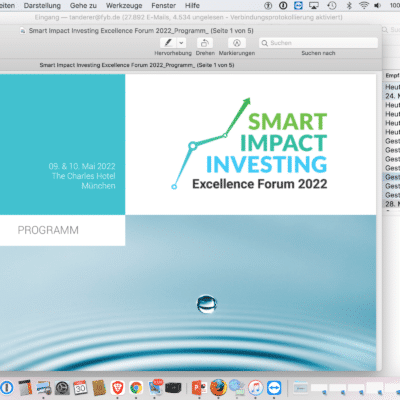400x400 pixels.
Task: Open iTunes from the Dock
Action: [x=255, y=388]
